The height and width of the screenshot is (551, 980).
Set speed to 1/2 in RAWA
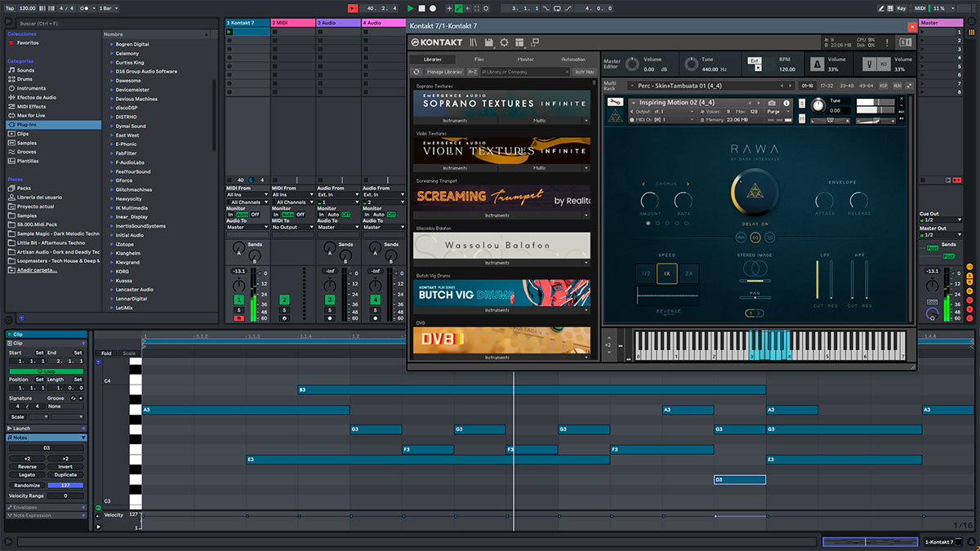tap(646, 274)
